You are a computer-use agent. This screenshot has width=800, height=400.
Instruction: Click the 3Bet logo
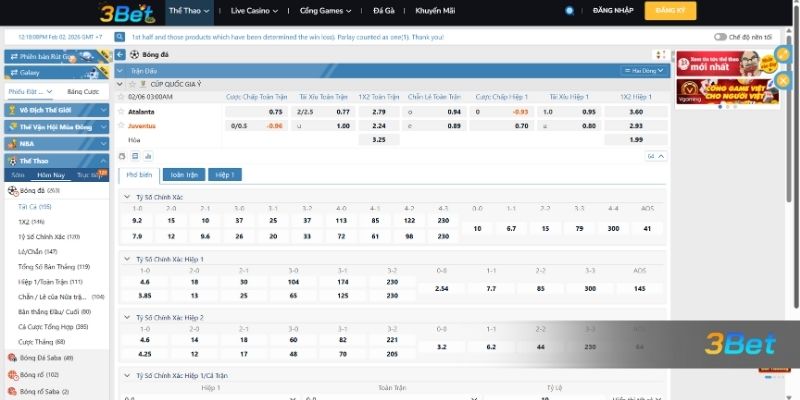click(x=127, y=13)
